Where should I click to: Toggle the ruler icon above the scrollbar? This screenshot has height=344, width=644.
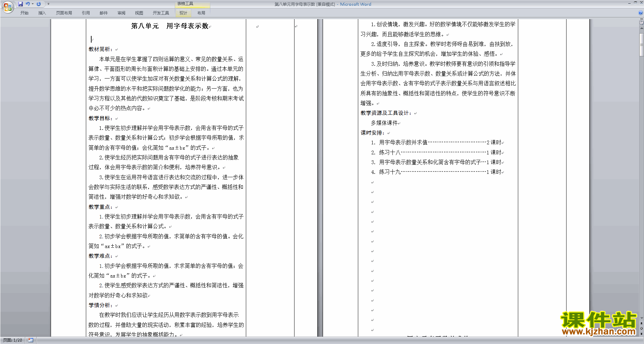[x=641, y=23]
